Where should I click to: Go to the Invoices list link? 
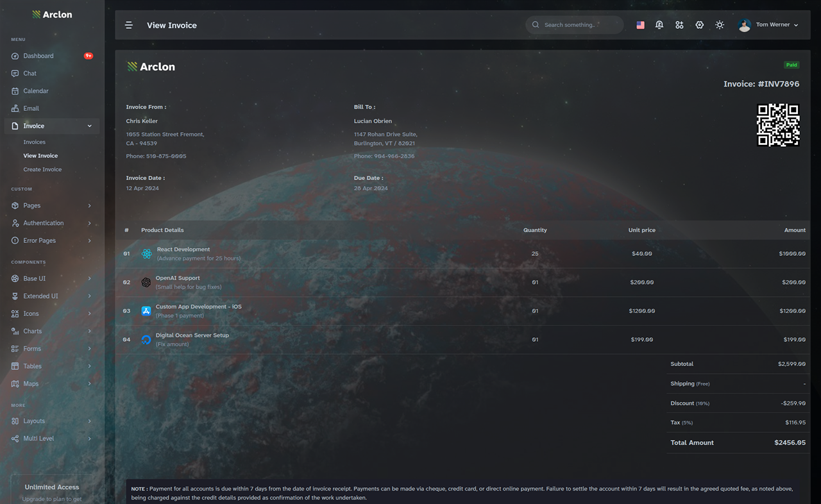35,142
